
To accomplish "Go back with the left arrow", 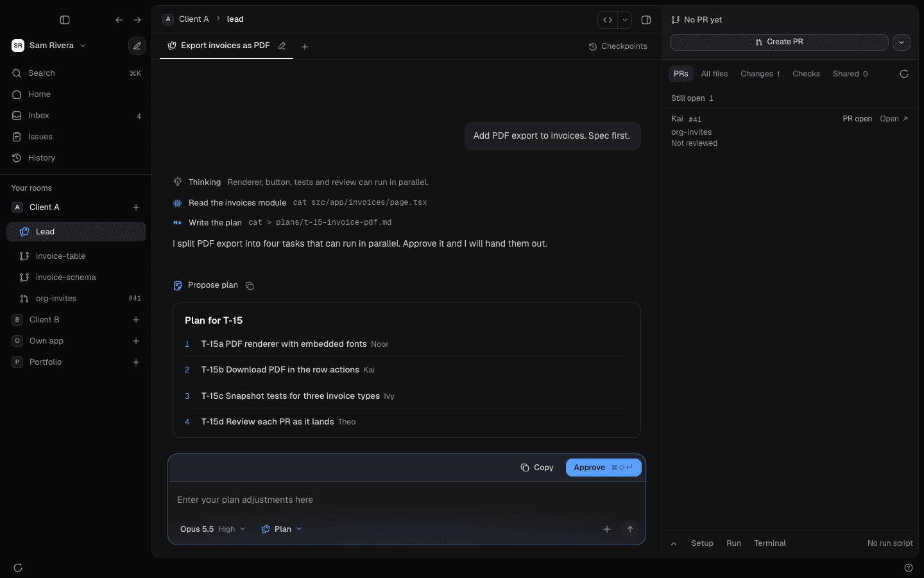I will pos(119,20).
